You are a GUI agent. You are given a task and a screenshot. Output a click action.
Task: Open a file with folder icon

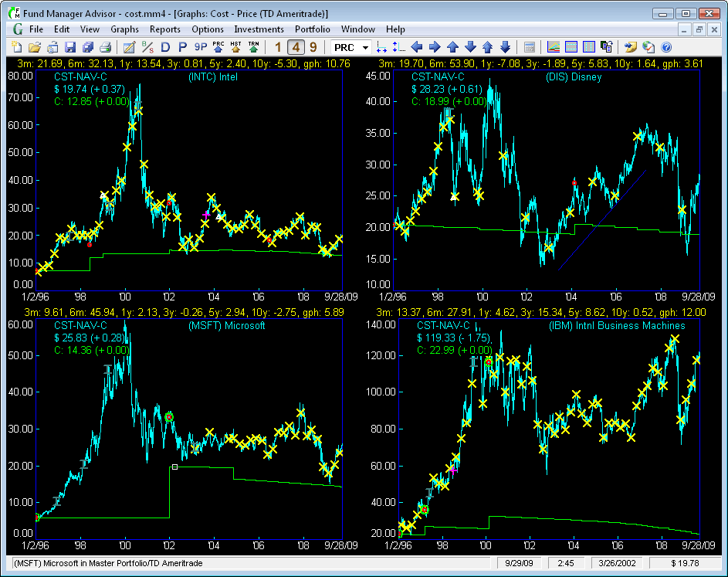pyautogui.click(x=35, y=47)
